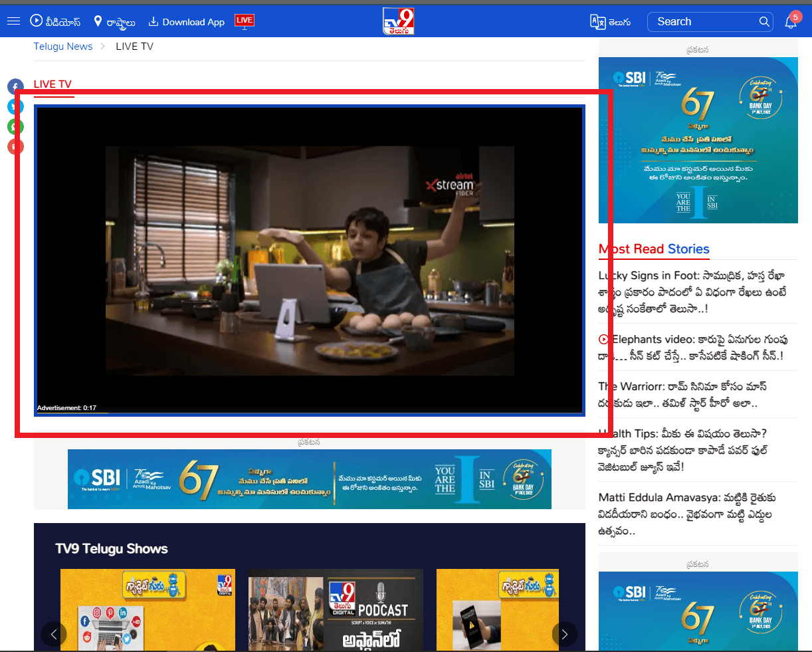Viewport: 812px width, 652px height.
Task: Open The Warriorr movie story
Action: click(682, 395)
